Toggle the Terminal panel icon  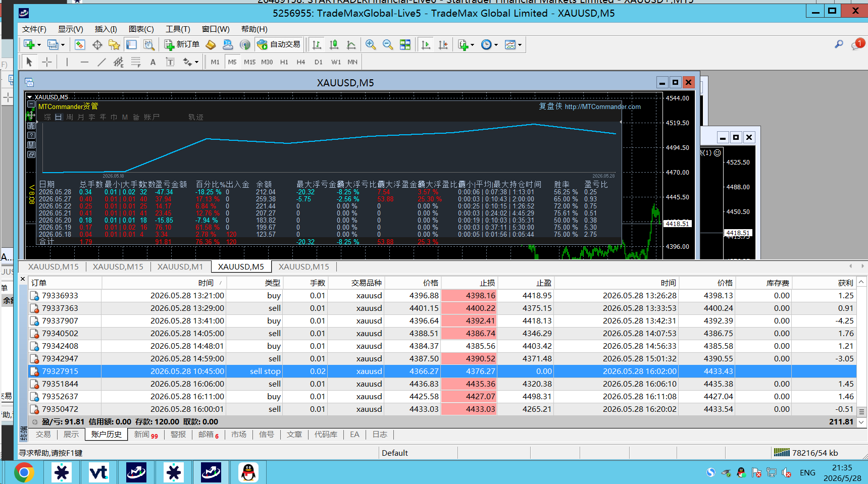click(x=131, y=44)
